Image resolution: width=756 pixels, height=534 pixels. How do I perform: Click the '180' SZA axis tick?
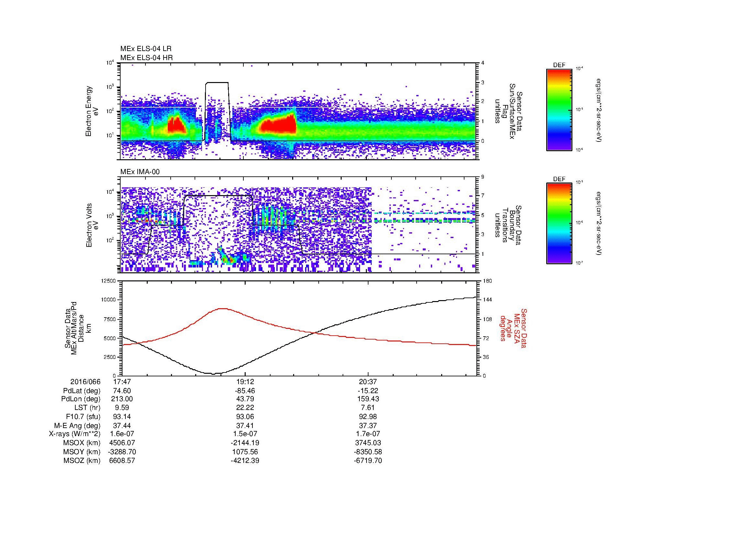tap(487, 281)
